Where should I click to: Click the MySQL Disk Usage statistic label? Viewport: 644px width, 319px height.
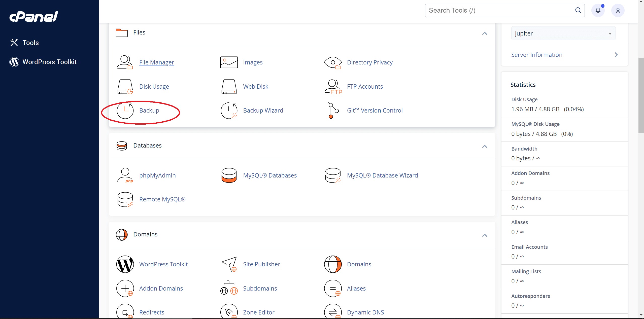coord(535,124)
